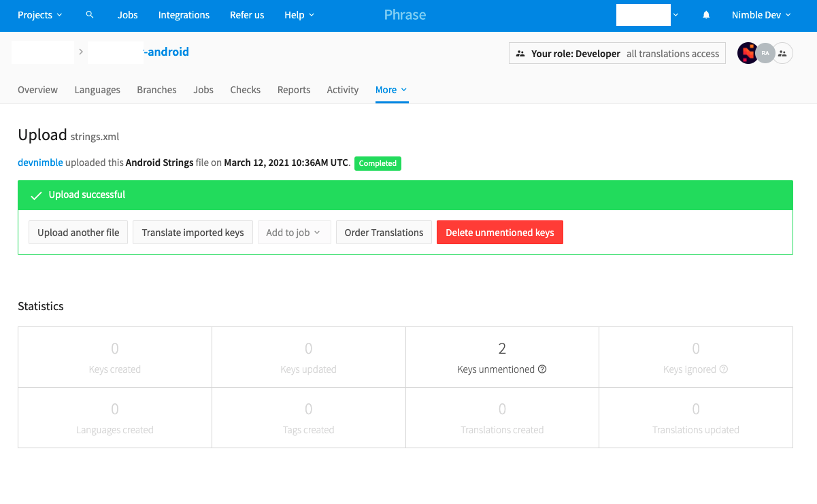The width and height of the screenshot is (817, 504).
Task: Click the help icon beside Keys ignored
Action: coord(724,369)
